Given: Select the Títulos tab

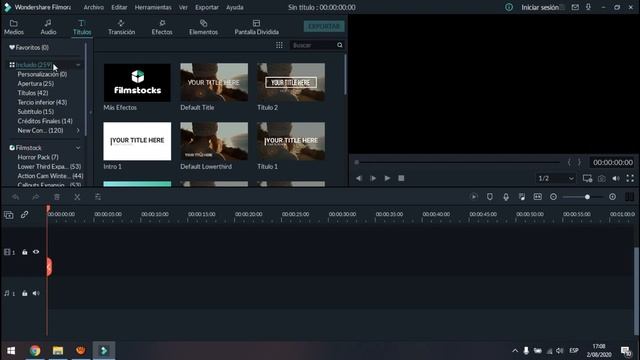Looking at the screenshot, I should click(x=82, y=27).
